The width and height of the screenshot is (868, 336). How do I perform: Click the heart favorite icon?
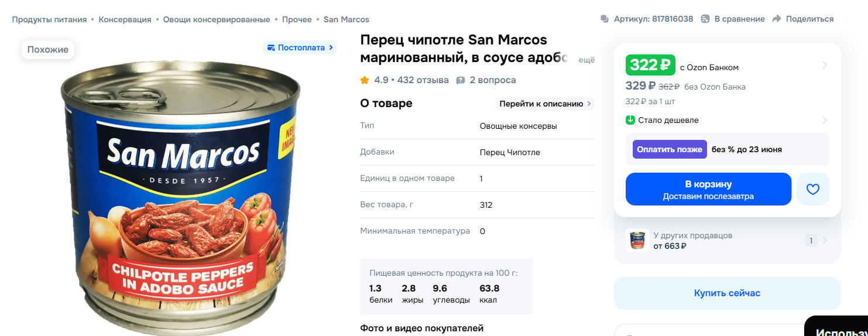click(x=812, y=189)
